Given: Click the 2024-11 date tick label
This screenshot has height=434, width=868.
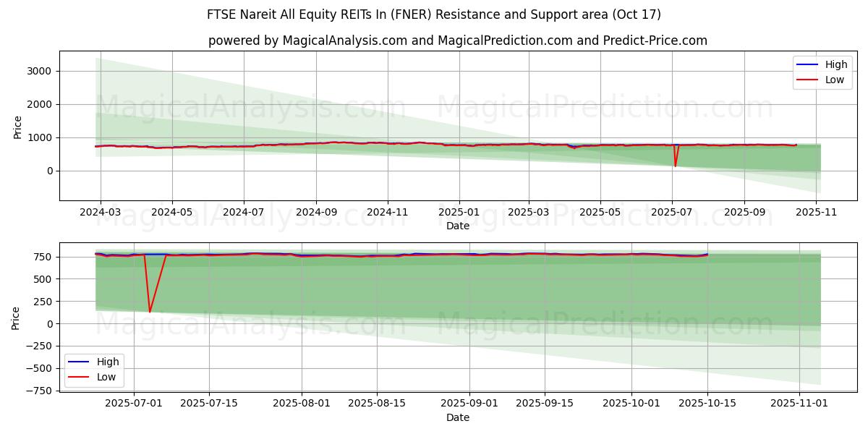Looking at the screenshot, I should (388, 213).
